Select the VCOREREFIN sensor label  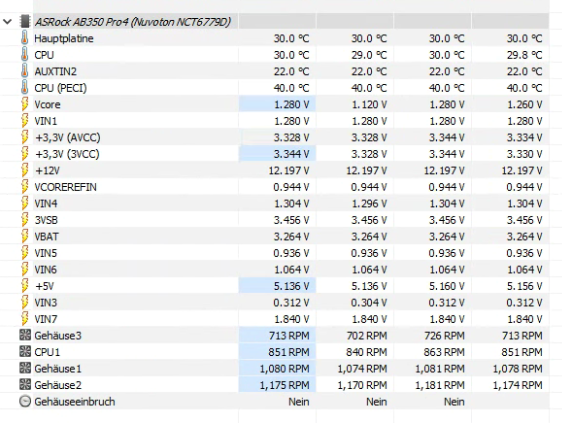pyautogui.click(x=65, y=187)
